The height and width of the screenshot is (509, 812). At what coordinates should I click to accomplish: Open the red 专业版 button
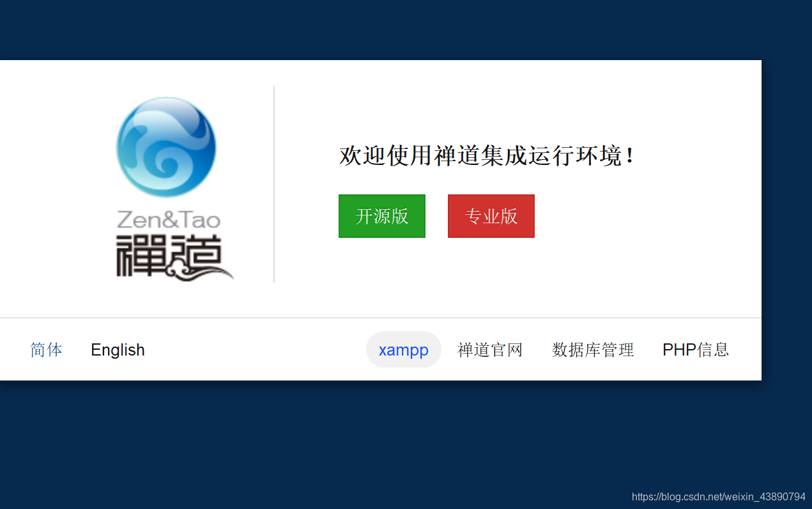click(491, 216)
